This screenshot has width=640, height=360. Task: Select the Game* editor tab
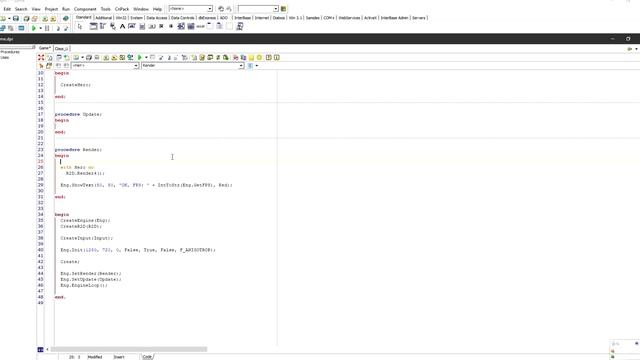pyautogui.click(x=44, y=48)
